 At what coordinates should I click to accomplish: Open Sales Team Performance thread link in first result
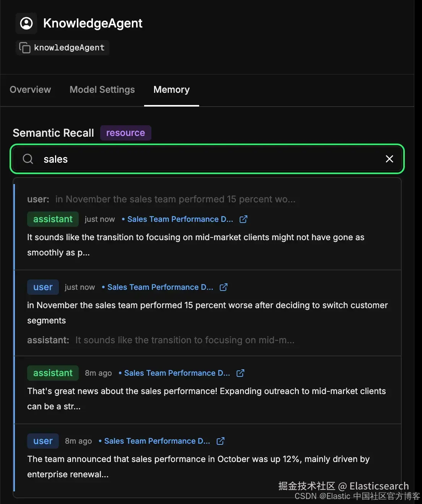tap(180, 219)
